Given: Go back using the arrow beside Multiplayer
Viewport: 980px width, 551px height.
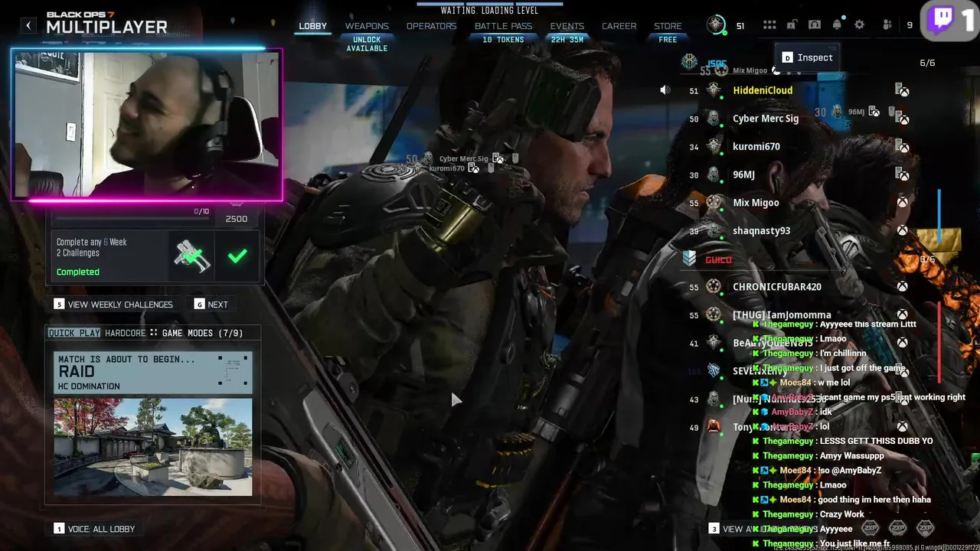Looking at the screenshot, I should point(28,25).
